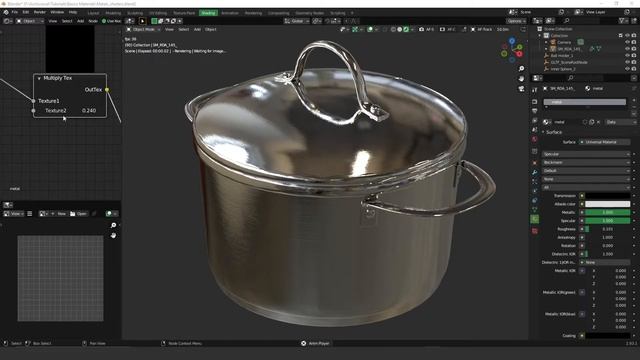
Task: Click the viewport pan hand icon
Action: click(521, 78)
